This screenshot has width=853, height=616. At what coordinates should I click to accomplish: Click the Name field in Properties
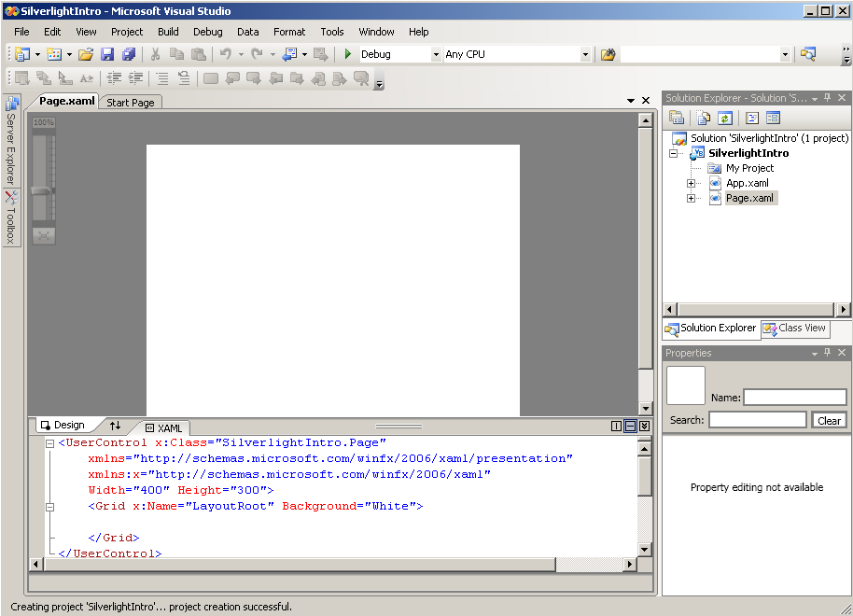coord(795,398)
